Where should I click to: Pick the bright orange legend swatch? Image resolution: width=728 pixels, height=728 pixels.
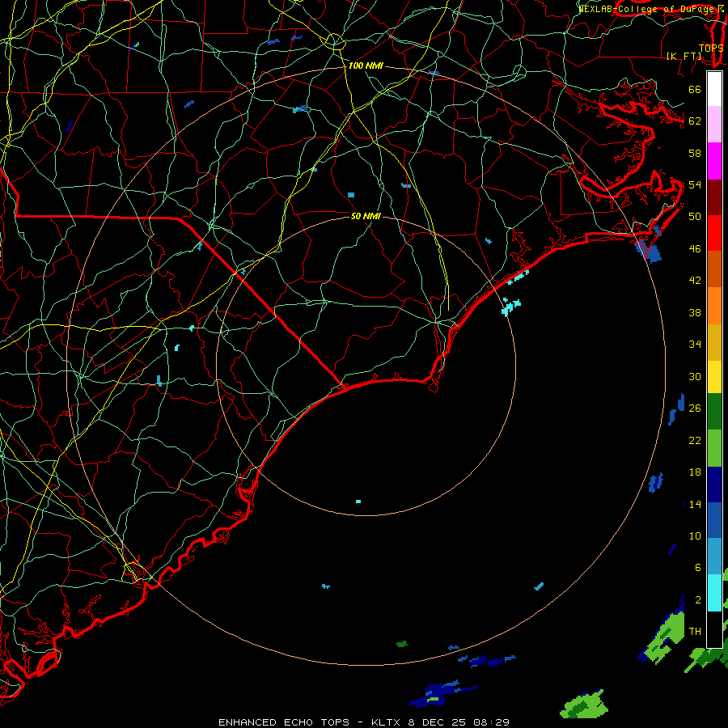(x=714, y=306)
